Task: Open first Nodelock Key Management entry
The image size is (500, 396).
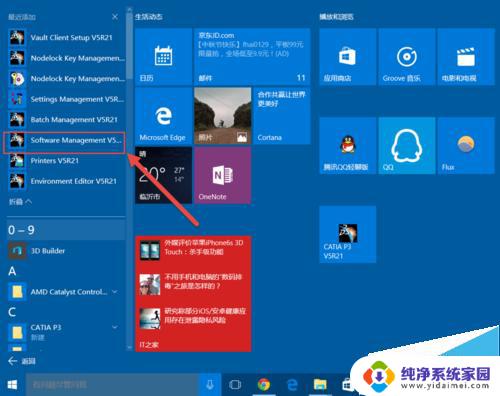Action: (x=66, y=58)
